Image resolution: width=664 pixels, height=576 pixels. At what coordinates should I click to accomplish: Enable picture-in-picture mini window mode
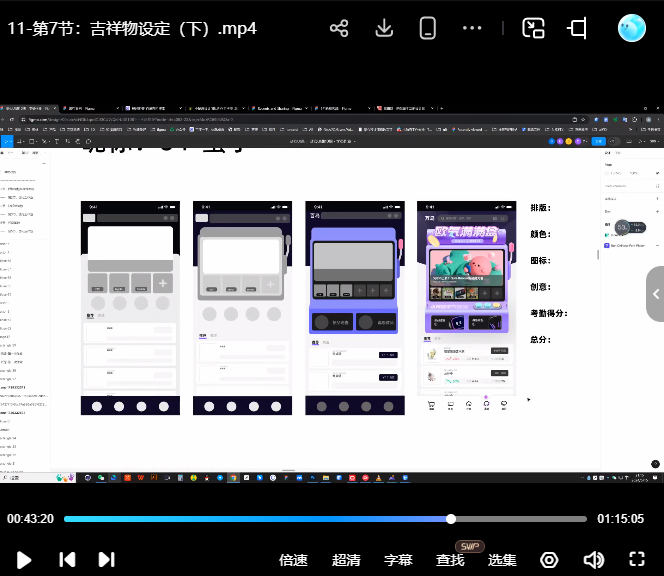[534, 28]
